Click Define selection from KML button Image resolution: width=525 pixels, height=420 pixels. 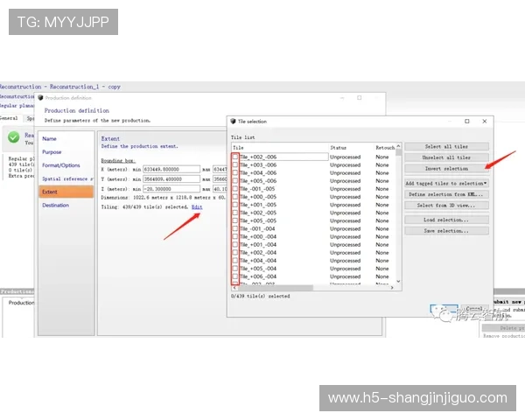[446, 194]
